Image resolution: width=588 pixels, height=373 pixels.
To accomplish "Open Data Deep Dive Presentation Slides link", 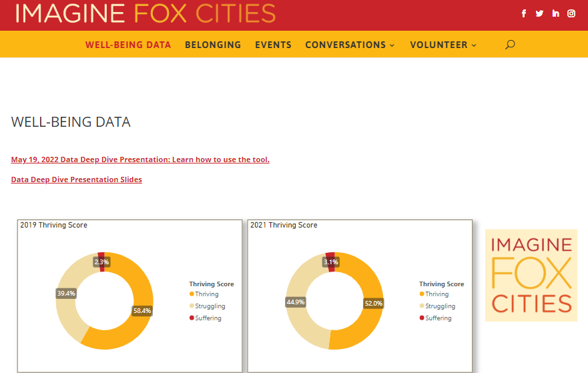I will tap(77, 179).
